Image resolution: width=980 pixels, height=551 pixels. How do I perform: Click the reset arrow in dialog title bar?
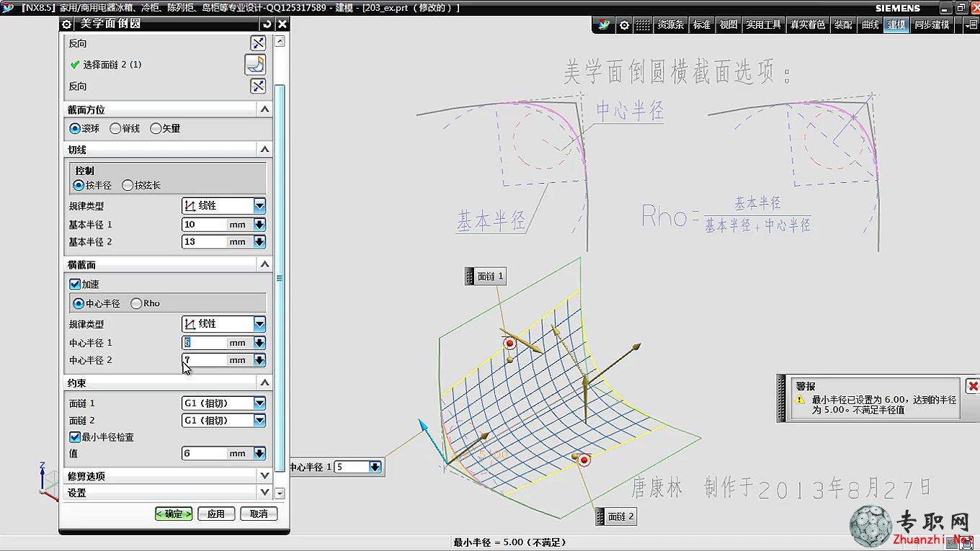[267, 24]
